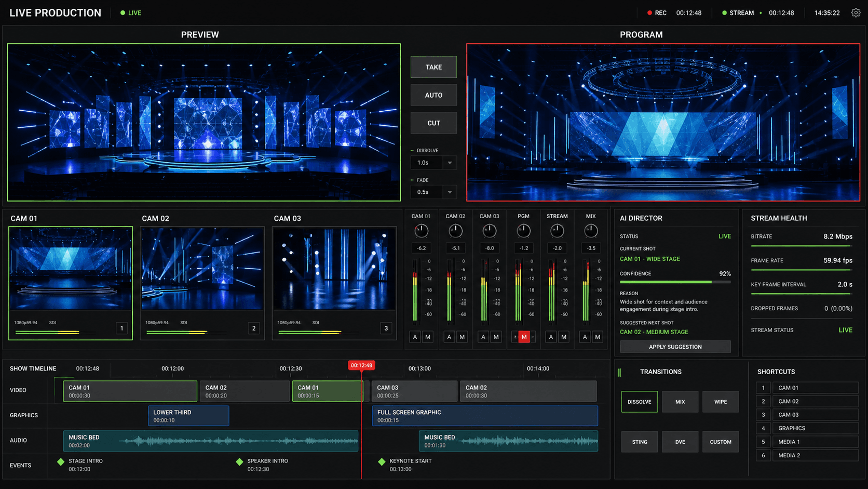Adjust the STREAM audio gain knob
The height and width of the screenshot is (489, 868).
coord(557,230)
